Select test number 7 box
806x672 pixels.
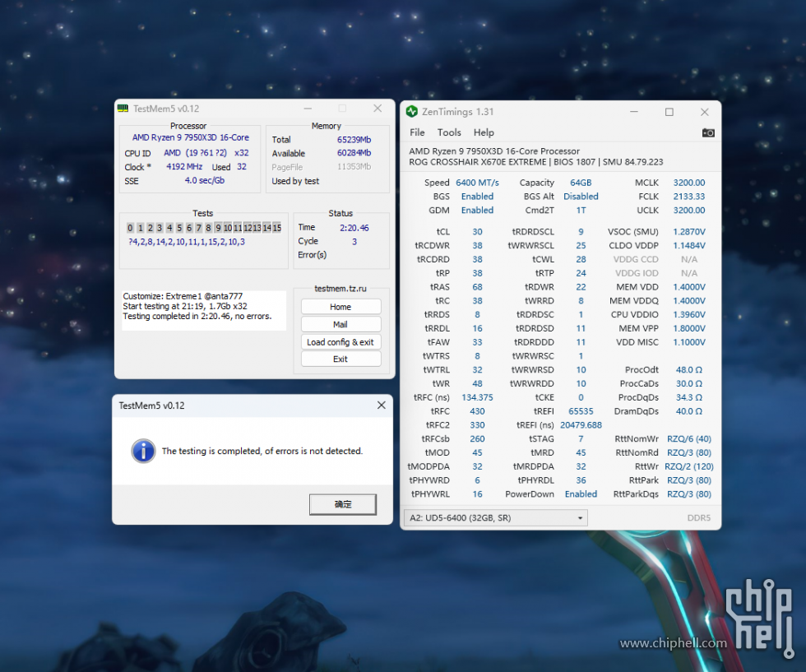pyautogui.click(x=198, y=228)
